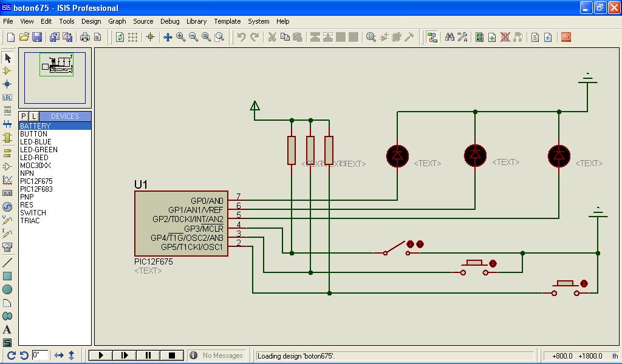Screen dimensions: 622x364
Task: Select 2D text A tool
Action: click(7, 329)
